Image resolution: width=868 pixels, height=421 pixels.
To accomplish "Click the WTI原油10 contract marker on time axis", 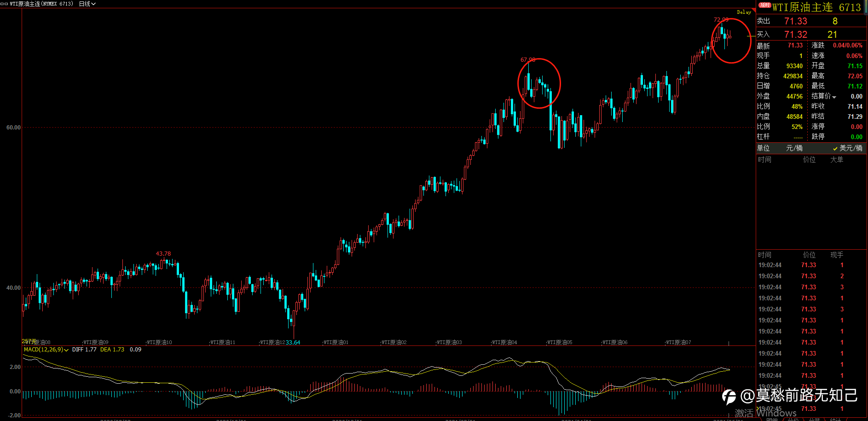I will pyautogui.click(x=159, y=342).
